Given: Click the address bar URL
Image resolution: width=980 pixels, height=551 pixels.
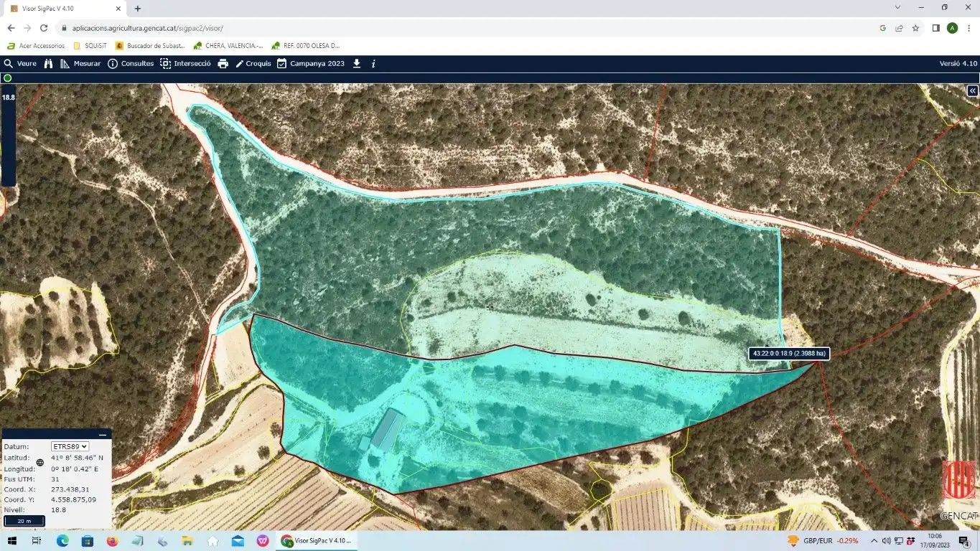Looking at the screenshot, I should pos(147,28).
